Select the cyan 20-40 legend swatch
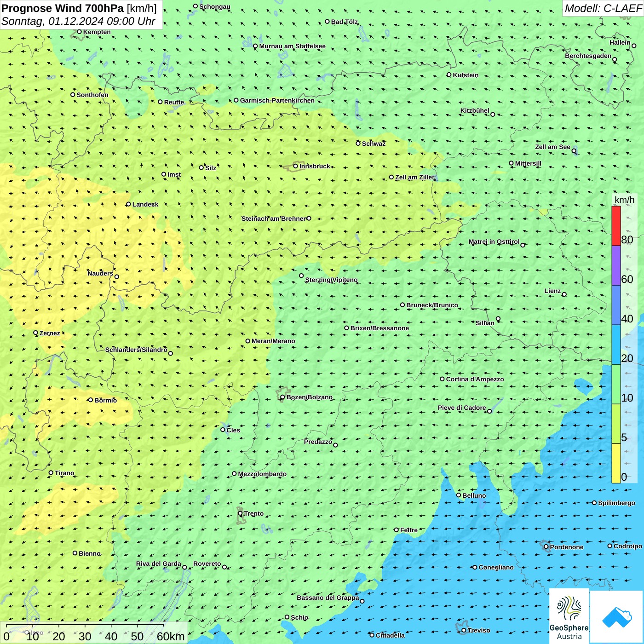Screen dimensions: 644x644 (x=616, y=345)
